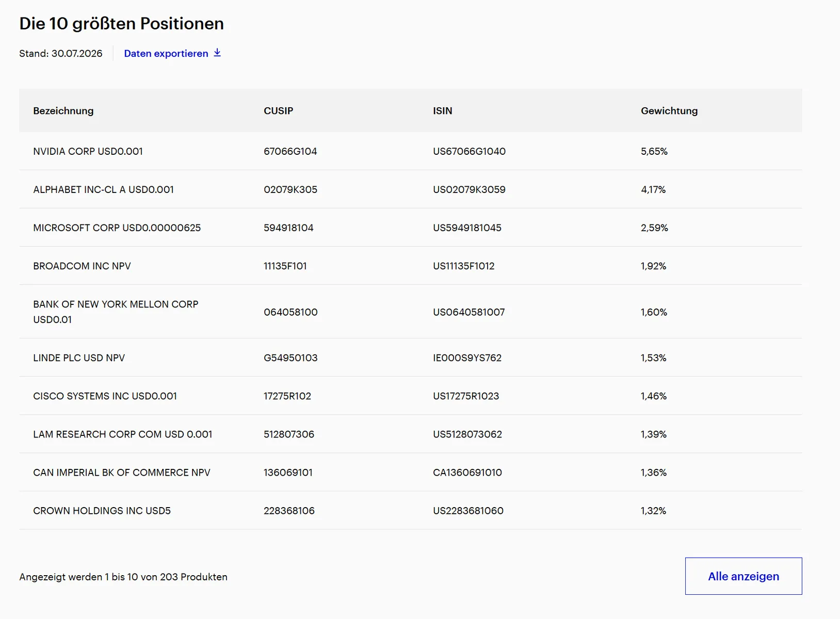This screenshot has height=619, width=840.
Task: Click the 5,65% weighting of NVIDIA
Action: 654,151
